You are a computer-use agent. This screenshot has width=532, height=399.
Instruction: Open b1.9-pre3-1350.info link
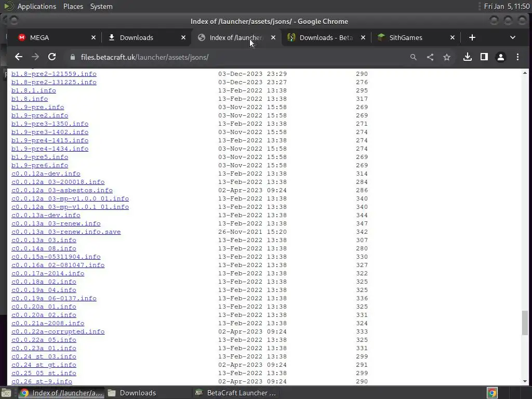click(50, 124)
